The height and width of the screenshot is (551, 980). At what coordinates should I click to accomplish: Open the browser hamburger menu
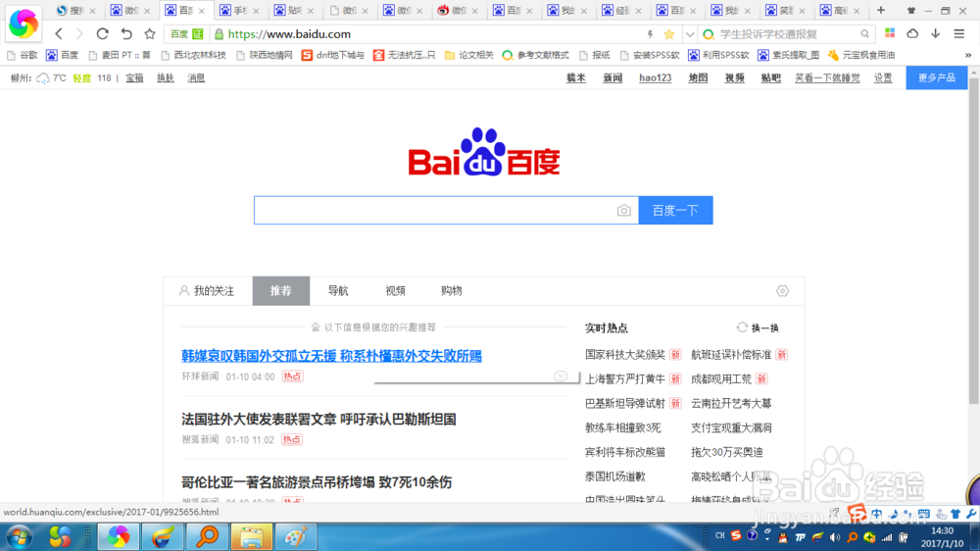959,33
